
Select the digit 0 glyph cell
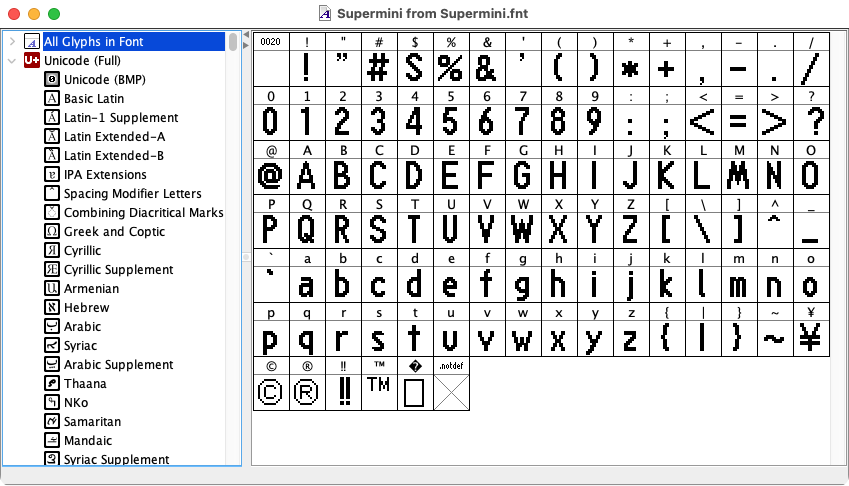pos(271,114)
